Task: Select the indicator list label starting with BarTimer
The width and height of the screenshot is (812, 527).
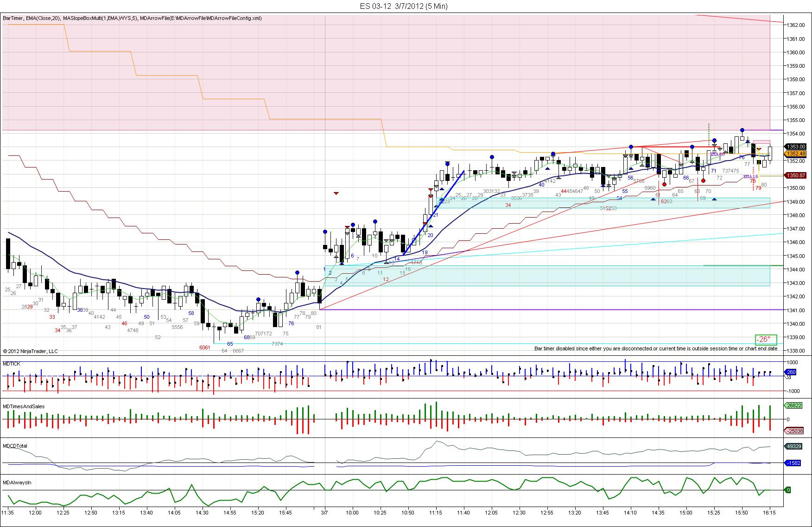Action: (x=132, y=18)
